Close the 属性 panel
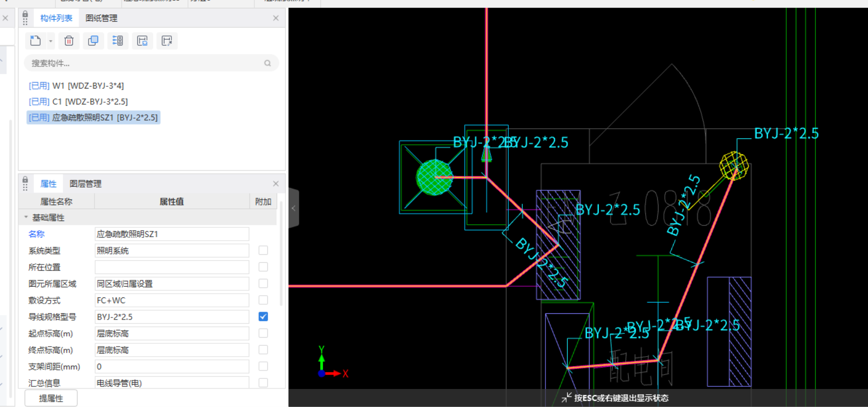 coord(276,183)
